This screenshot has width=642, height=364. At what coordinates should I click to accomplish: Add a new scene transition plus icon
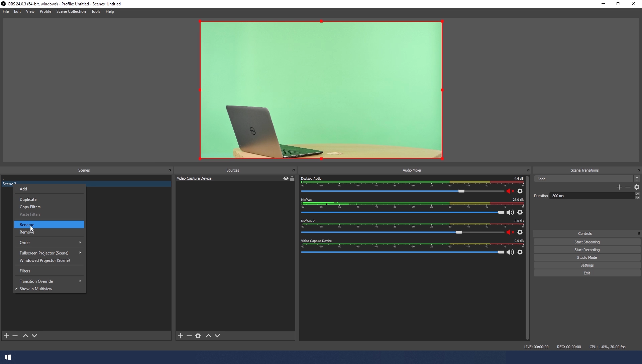click(x=619, y=187)
